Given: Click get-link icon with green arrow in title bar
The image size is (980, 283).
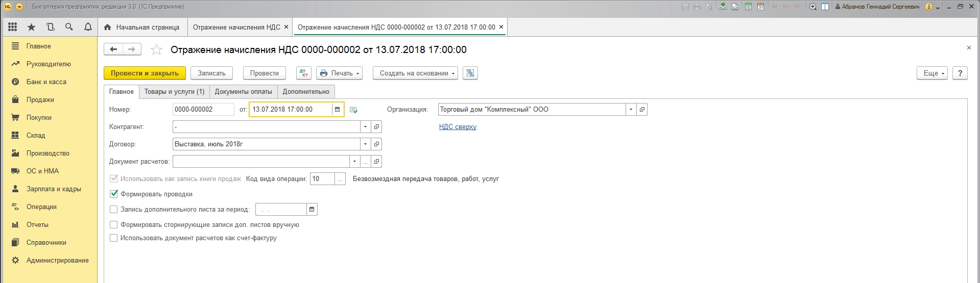Looking at the screenshot, I should tap(723, 7).
